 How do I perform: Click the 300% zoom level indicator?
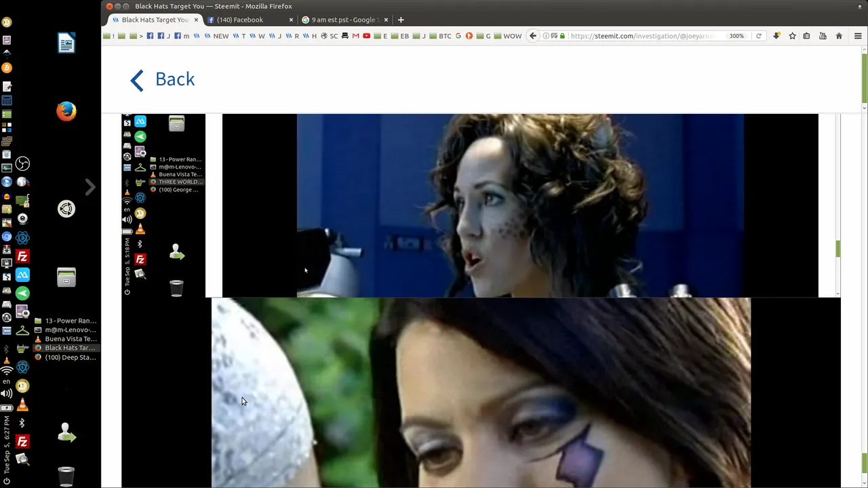pos(736,36)
